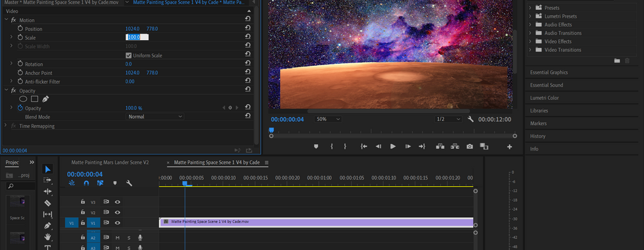The image size is (644, 250).
Task: Hide the V1 track output
Action: (x=118, y=223)
